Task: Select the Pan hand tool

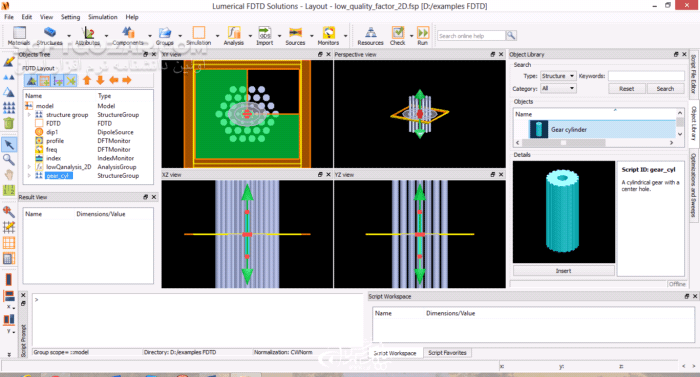Action: click(9, 175)
